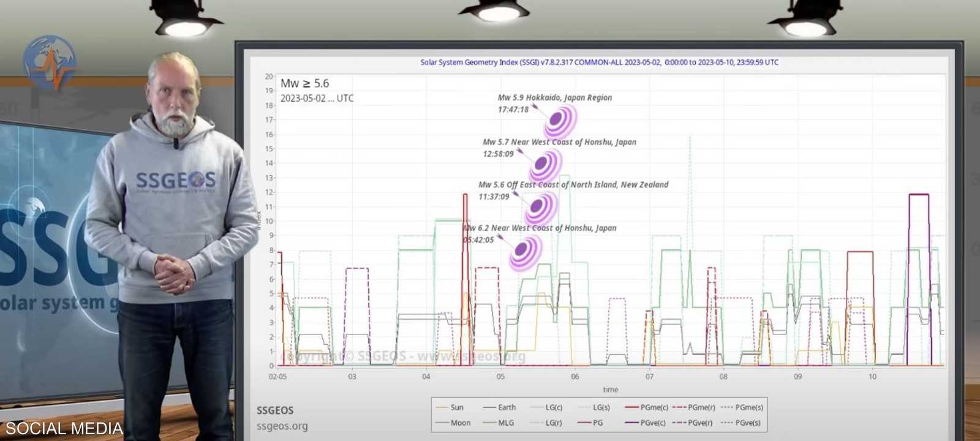The height and width of the screenshot is (441, 980).
Task: Click the Mw 5.9 Hokkaido earthquake marker
Action: pyautogui.click(x=560, y=121)
